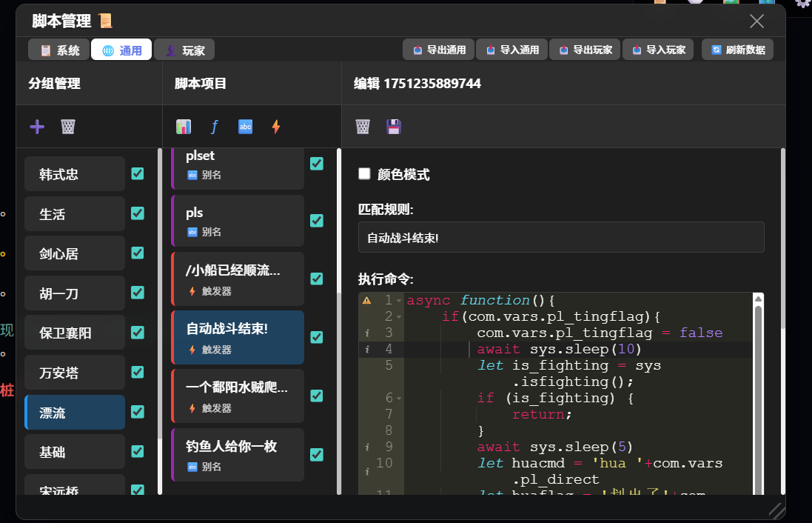Open the plset alias script

[238, 169]
